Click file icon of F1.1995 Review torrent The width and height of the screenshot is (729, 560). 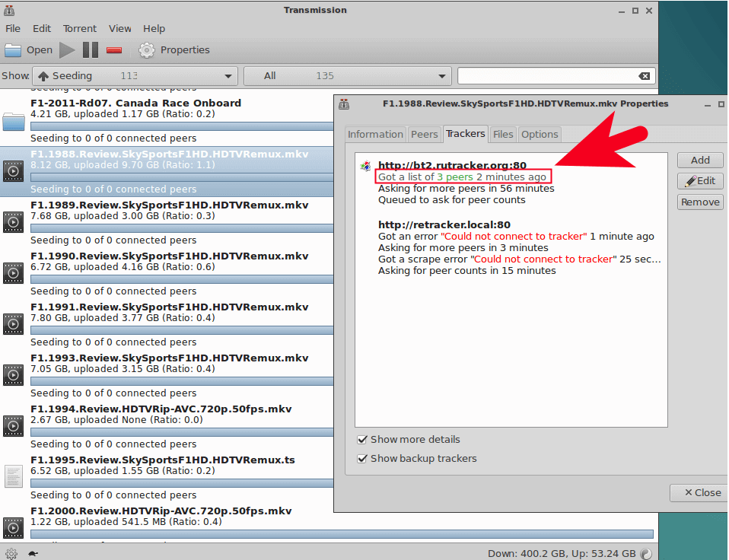pyautogui.click(x=14, y=477)
